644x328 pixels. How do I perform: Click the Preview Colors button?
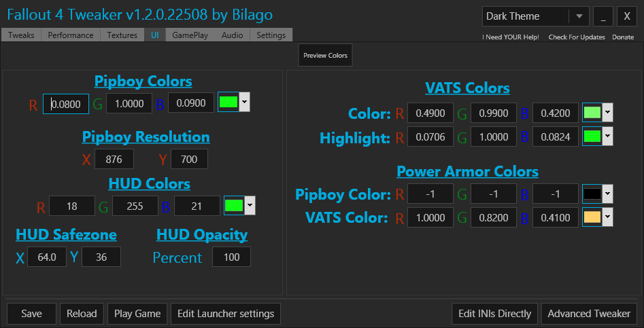(x=325, y=56)
